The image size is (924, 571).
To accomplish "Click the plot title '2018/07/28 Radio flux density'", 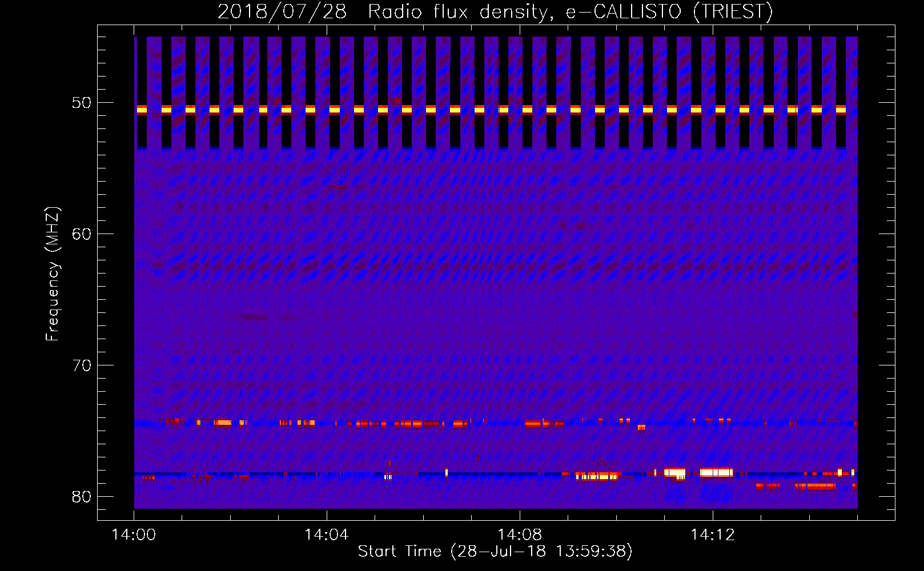I will [x=495, y=12].
